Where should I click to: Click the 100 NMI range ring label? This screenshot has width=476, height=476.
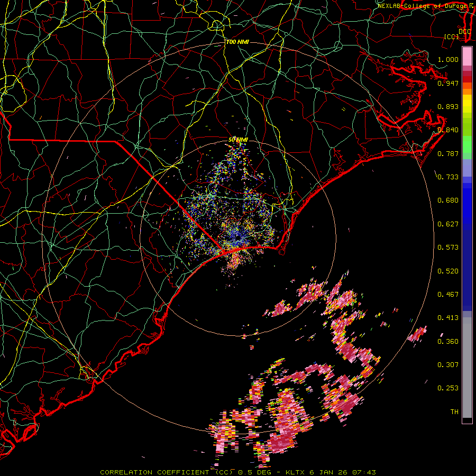click(x=237, y=42)
